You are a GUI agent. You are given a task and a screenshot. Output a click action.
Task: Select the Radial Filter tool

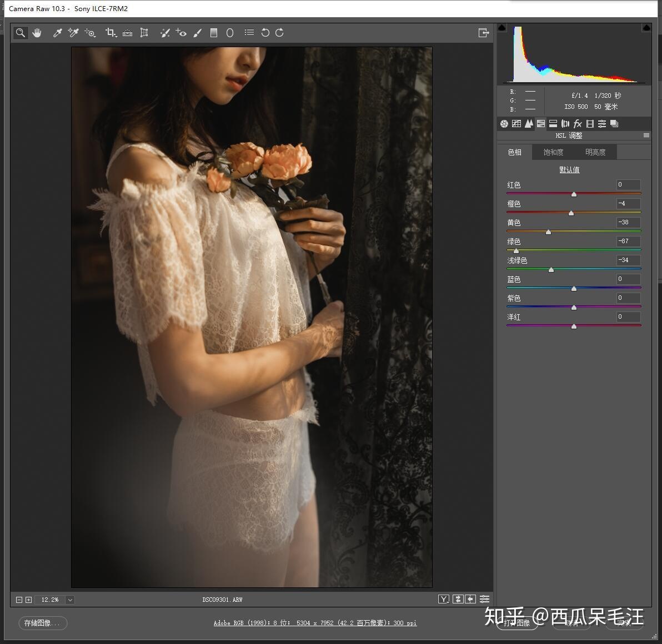pos(230,33)
